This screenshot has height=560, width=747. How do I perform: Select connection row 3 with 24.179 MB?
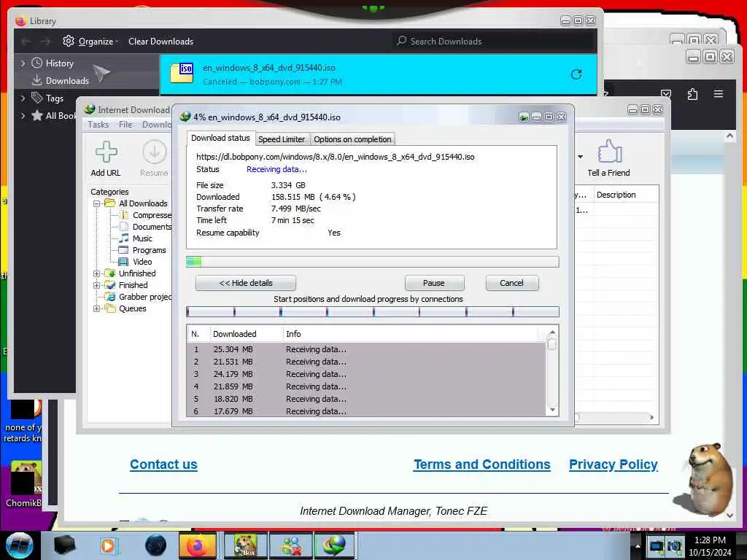pos(366,374)
